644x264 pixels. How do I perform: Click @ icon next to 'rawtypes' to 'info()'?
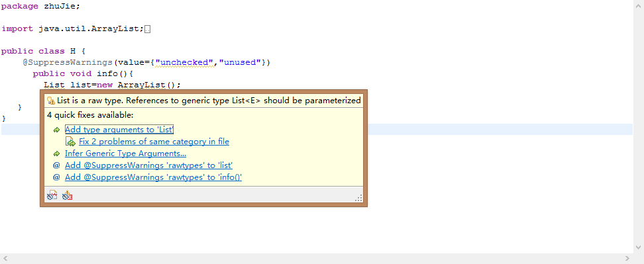[x=57, y=177]
